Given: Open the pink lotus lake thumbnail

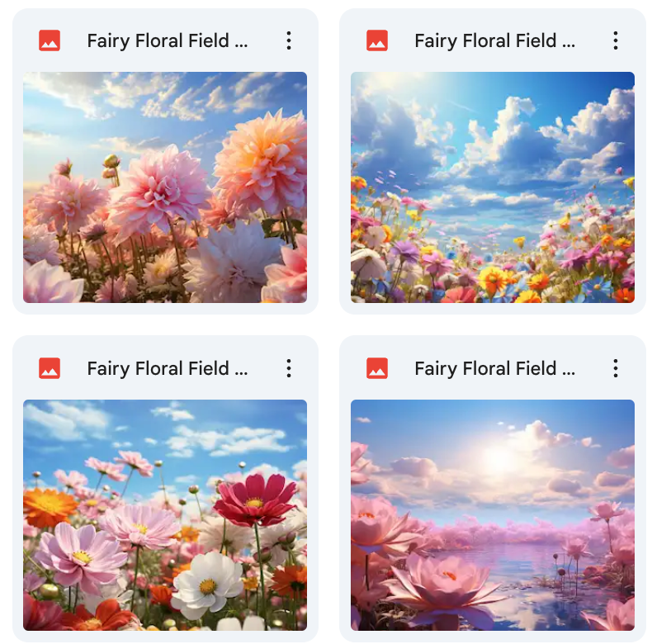Looking at the screenshot, I should click(493, 515).
